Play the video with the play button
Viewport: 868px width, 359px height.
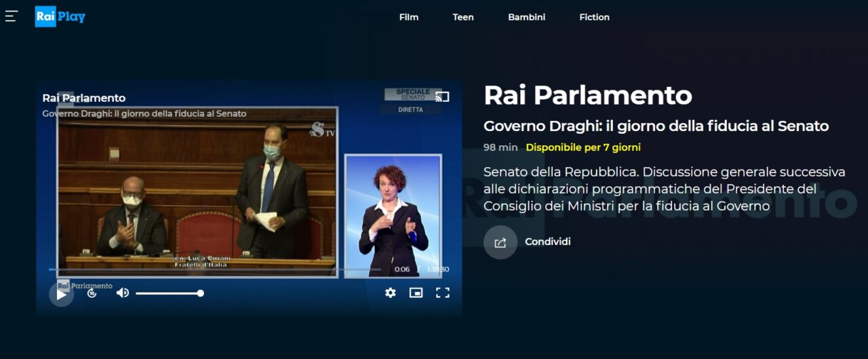pyautogui.click(x=61, y=294)
